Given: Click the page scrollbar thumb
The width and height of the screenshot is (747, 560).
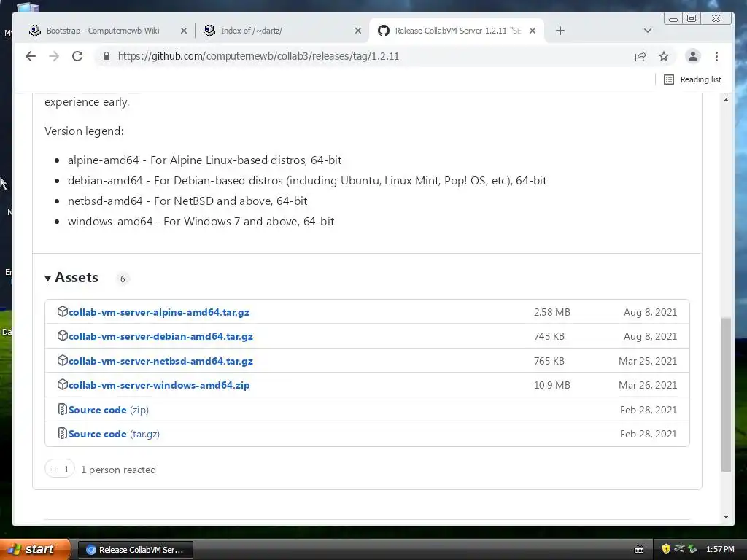Looking at the screenshot, I should pyautogui.click(x=726, y=394).
